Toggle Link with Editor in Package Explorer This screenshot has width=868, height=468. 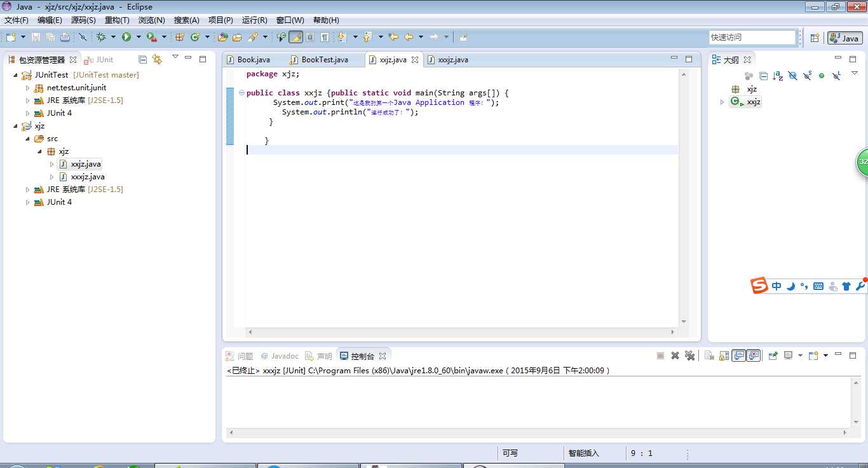tap(157, 60)
